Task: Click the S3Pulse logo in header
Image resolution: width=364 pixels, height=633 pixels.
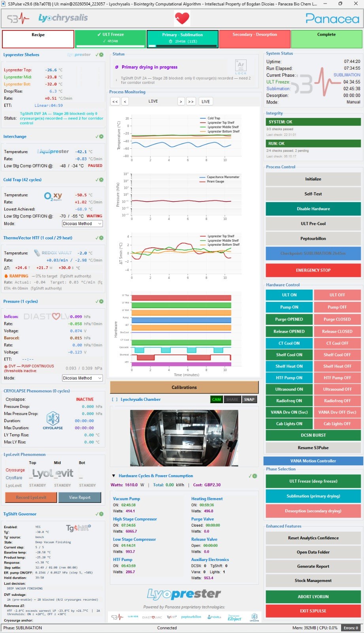Action: coord(19,18)
